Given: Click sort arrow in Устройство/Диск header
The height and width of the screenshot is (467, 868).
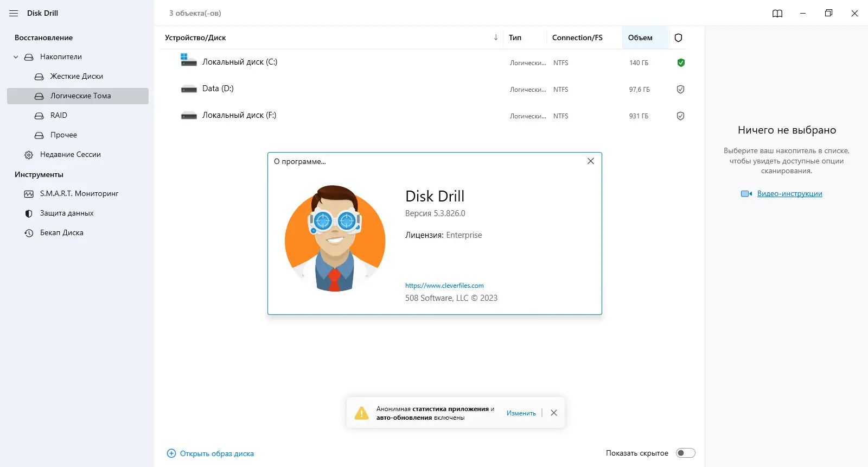Looking at the screenshot, I should [x=496, y=37].
